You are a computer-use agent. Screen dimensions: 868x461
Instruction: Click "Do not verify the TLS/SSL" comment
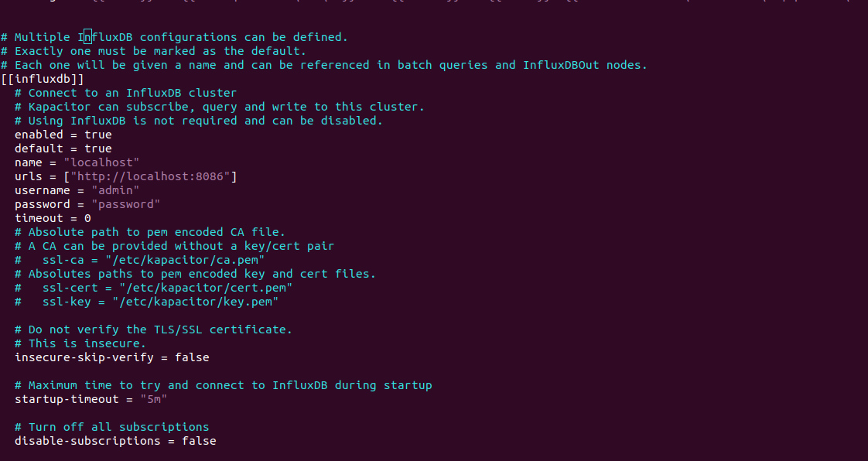[x=153, y=330]
